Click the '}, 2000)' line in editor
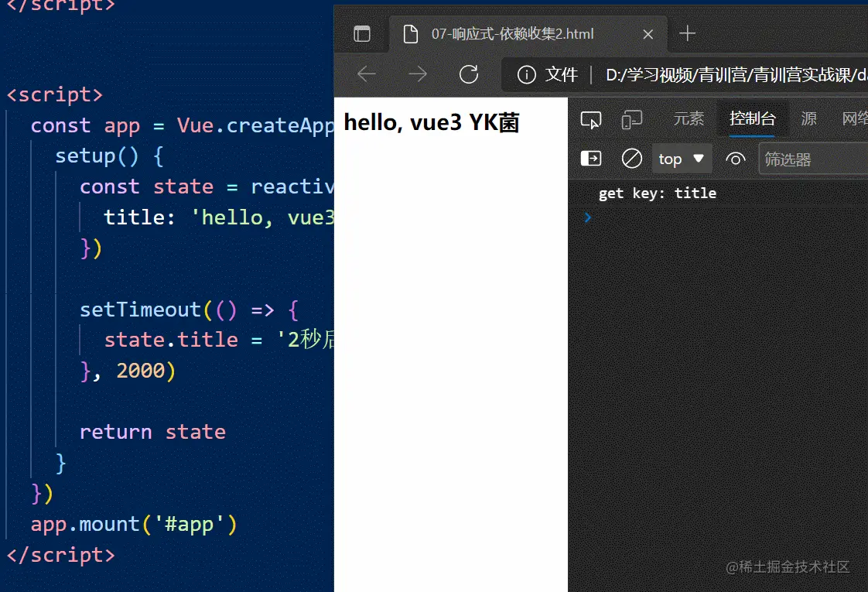This screenshot has width=868, height=592. 128,371
